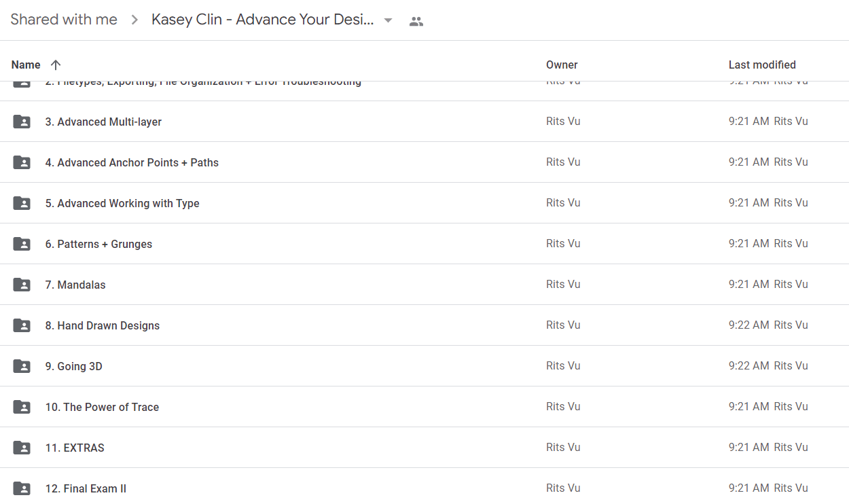
Task: Click folder icon for Advanced Anchor Points + Paths
Action: pos(22,162)
